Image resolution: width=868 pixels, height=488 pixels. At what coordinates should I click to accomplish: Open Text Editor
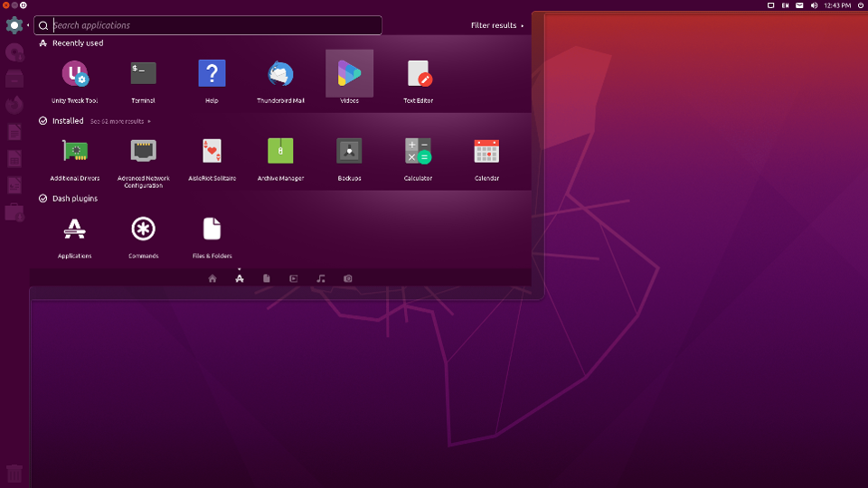click(418, 80)
